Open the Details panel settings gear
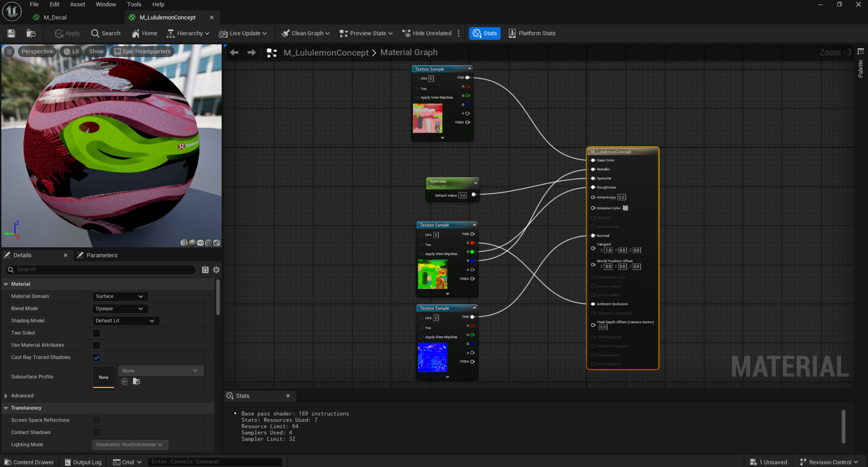Image resolution: width=868 pixels, height=467 pixels. click(216, 270)
